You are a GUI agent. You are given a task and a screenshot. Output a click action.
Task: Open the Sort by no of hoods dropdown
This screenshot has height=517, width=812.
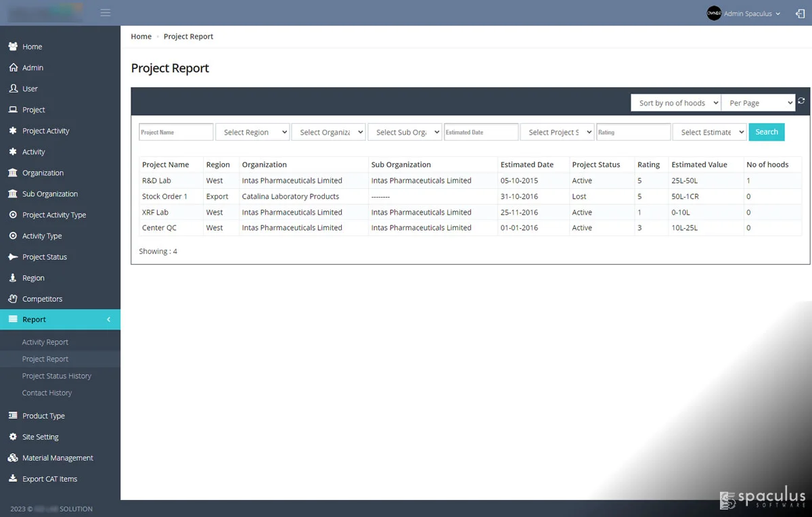(x=675, y=103)
